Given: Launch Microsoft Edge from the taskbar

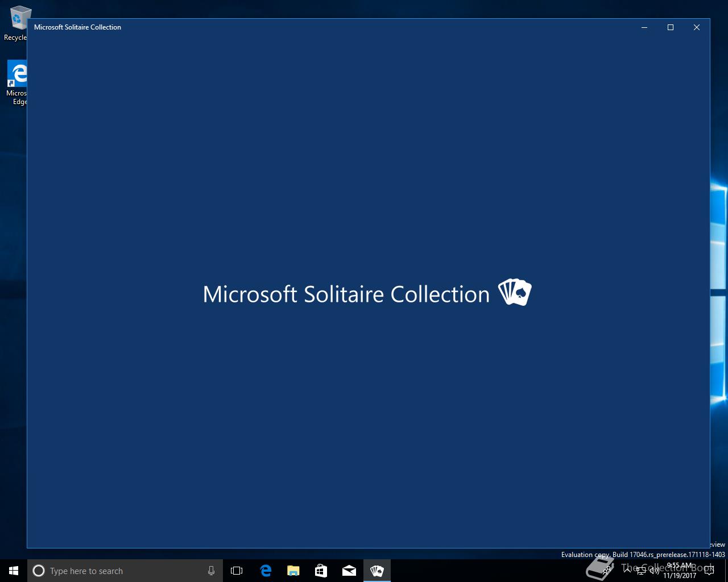Looking at the screenshot, I should point(266,571).
